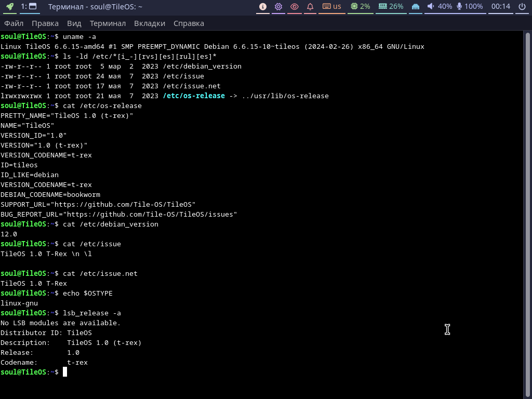Click the CPU usage 2% indicator

(x=361, y=6)
